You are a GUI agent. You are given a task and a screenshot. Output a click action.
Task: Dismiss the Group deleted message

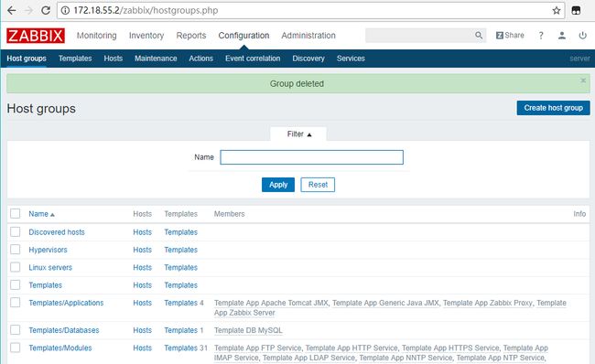[x=583, y=80]
